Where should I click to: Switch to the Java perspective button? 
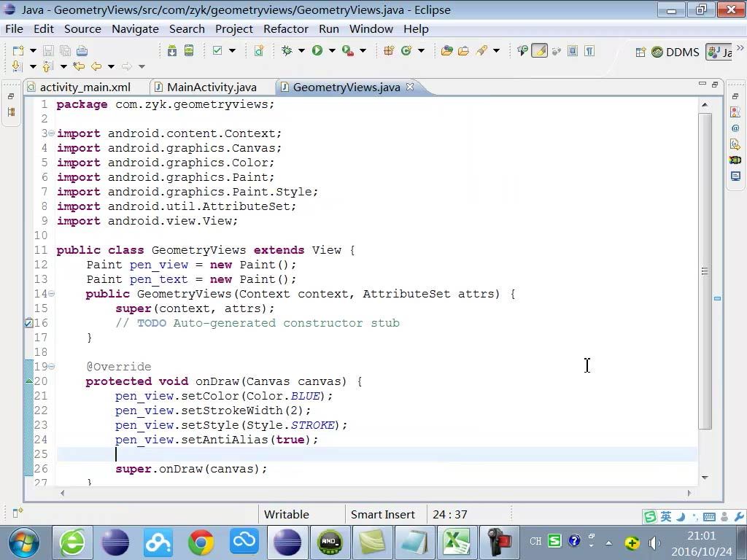720,52
